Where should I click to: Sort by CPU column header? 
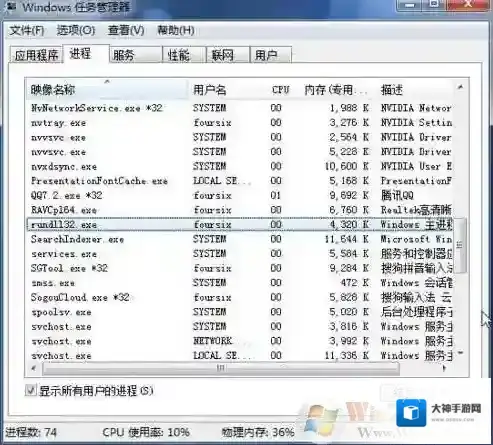[x=281, y=89]
